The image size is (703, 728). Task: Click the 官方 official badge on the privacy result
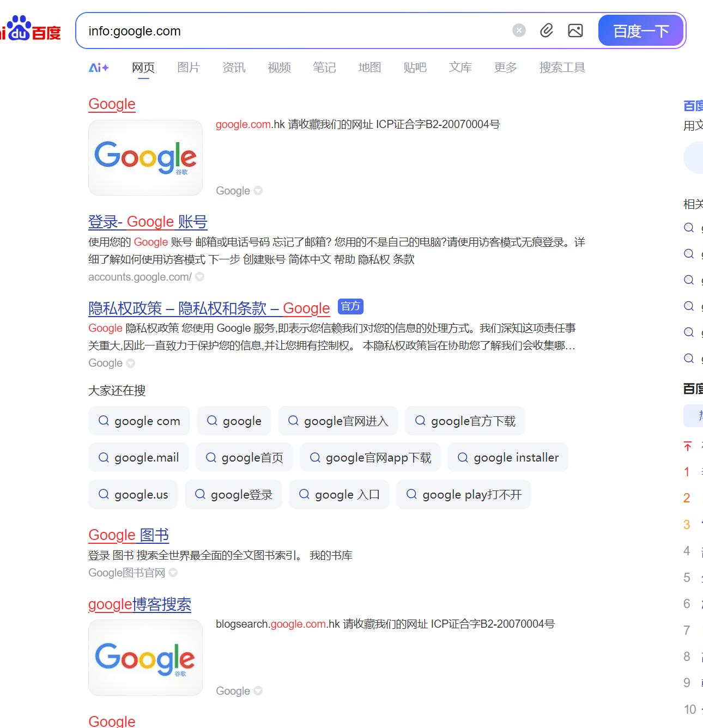pyautogui.click(x=350, y=307)
